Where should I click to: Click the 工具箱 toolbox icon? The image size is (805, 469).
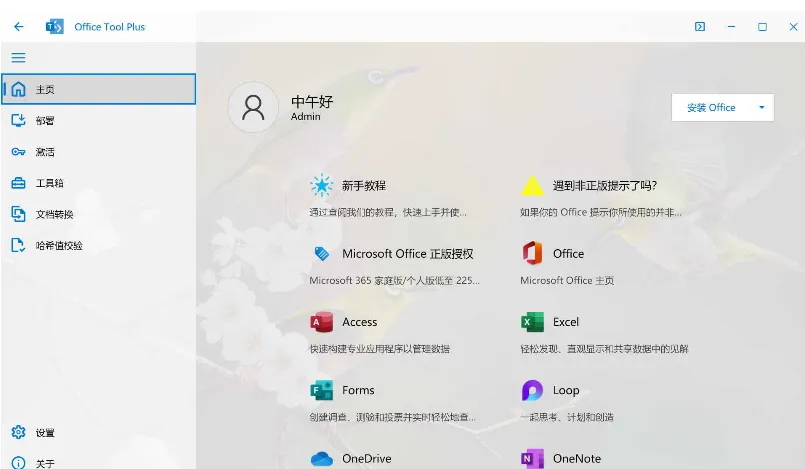click(18, 183)
